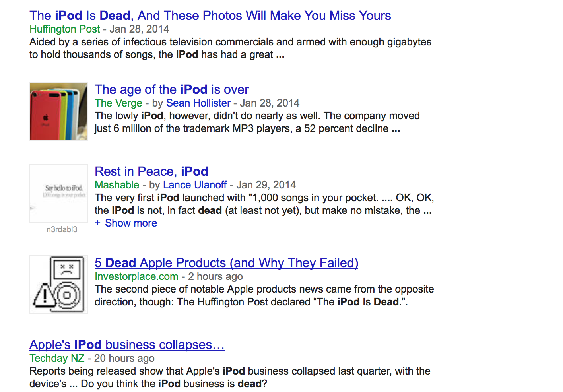Viewport: 563px width, 392px height.
Task: Open 'Apple's iPod business collapses' article
Action: pyautogui.click(x=127, y=345)
